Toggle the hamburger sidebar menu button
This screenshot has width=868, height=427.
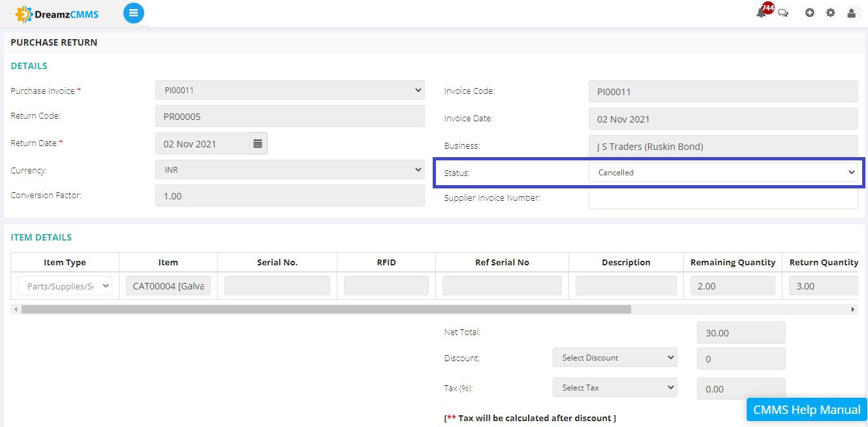[134, 13]
